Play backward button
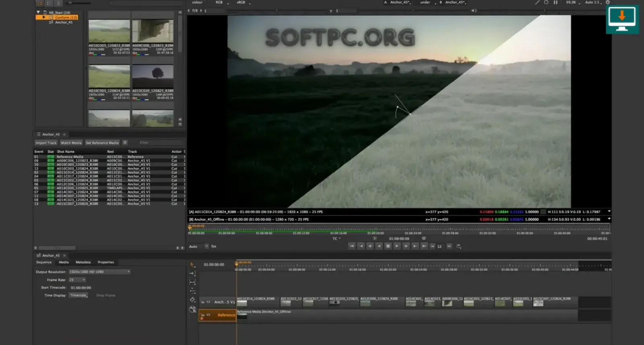644x345 pixels. 379,246
